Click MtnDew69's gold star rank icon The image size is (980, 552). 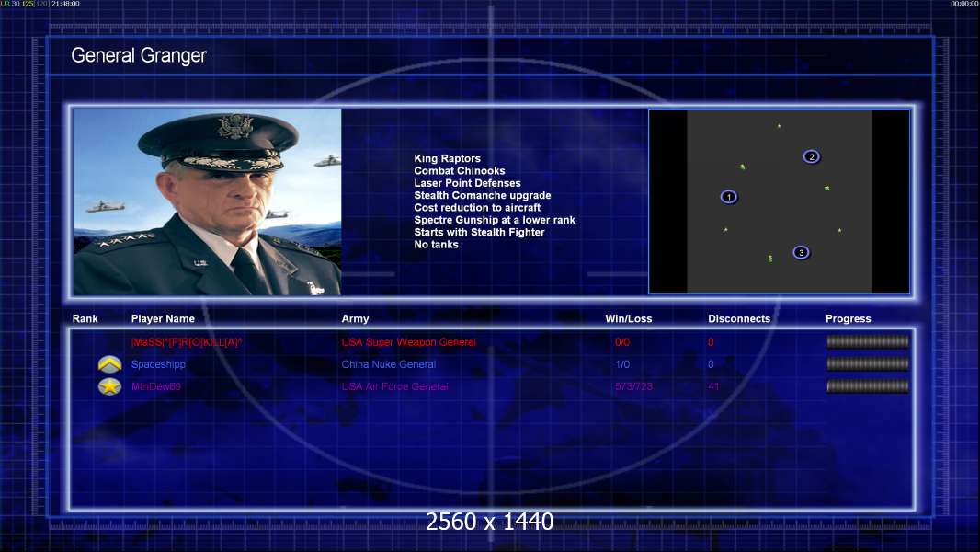pos(109,386)
